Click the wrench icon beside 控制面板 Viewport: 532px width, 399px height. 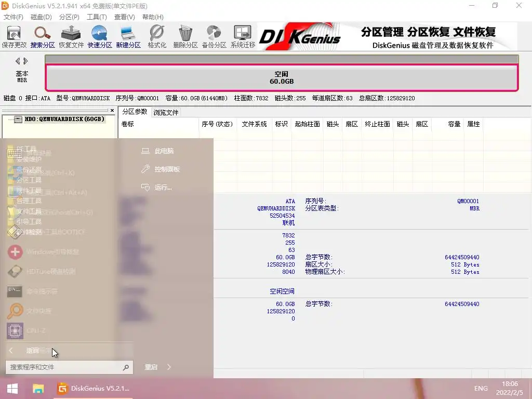click(145, 169)
